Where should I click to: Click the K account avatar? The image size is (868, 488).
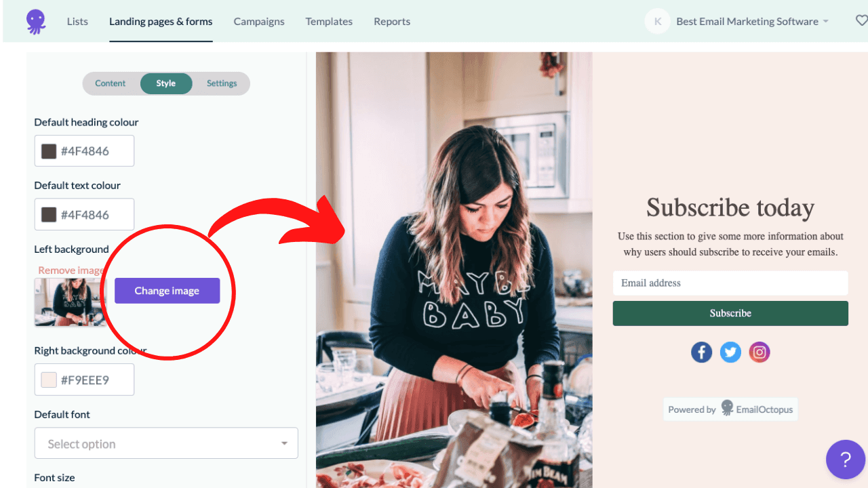(x=657, y=22)
